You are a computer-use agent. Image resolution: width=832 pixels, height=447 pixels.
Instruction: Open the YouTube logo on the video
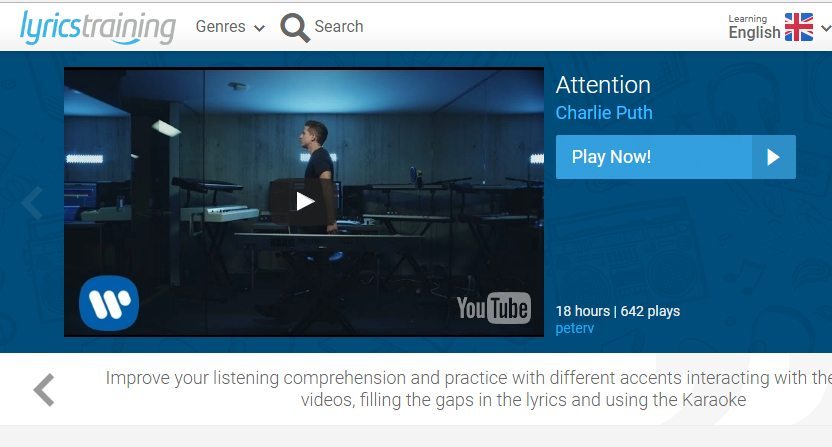pyautogui.click(x=493, y=308)
